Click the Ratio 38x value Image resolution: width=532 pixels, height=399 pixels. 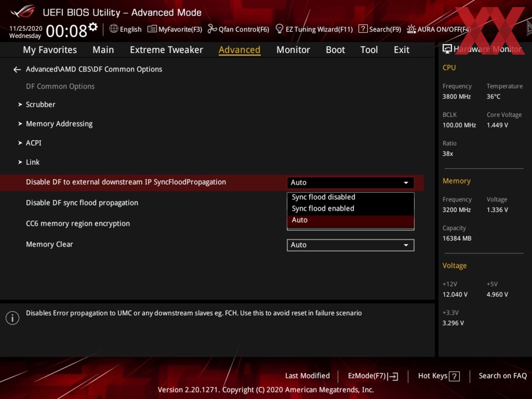[448, 154]
